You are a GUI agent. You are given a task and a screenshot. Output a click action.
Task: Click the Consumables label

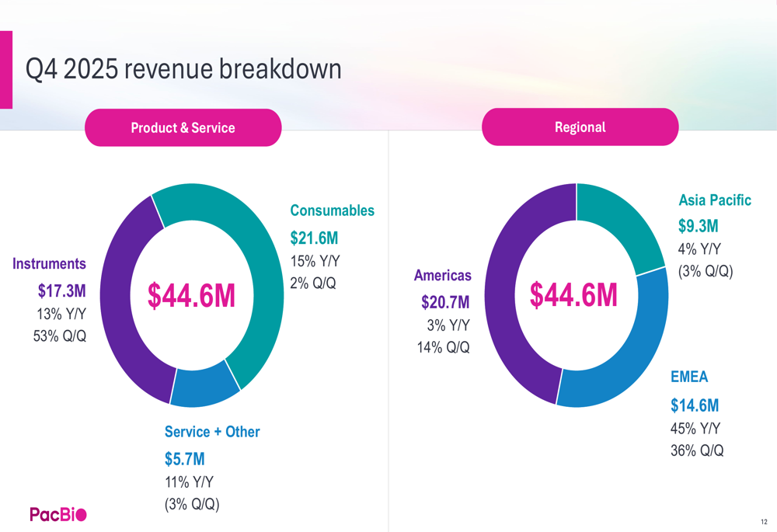332,210
